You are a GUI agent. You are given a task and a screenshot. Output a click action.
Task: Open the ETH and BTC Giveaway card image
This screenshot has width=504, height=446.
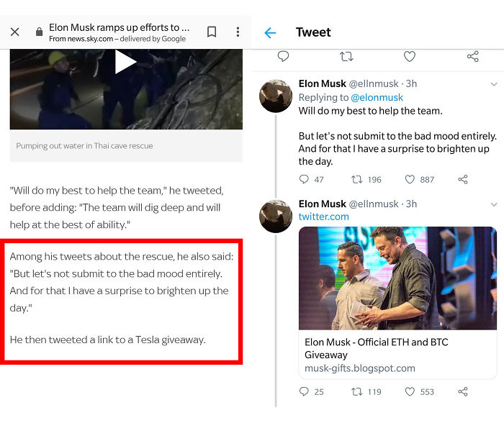pyautogui.click(x=397, y=278)
